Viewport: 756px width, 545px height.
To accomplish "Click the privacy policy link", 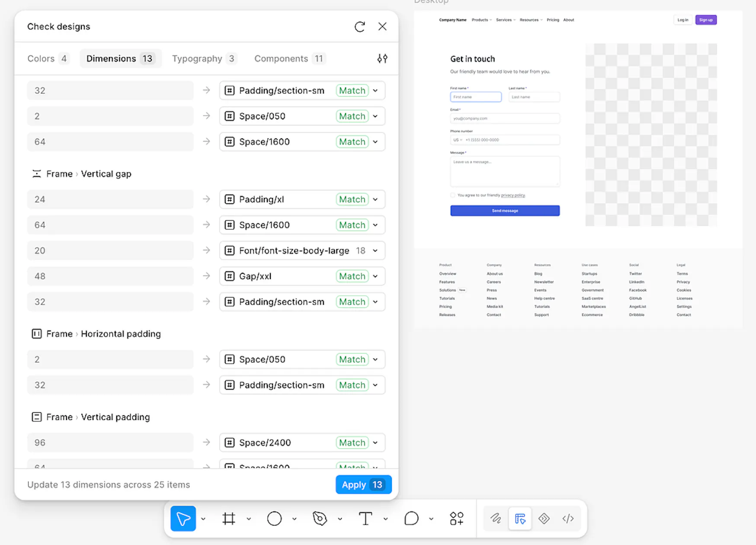I will pos(513,196).
